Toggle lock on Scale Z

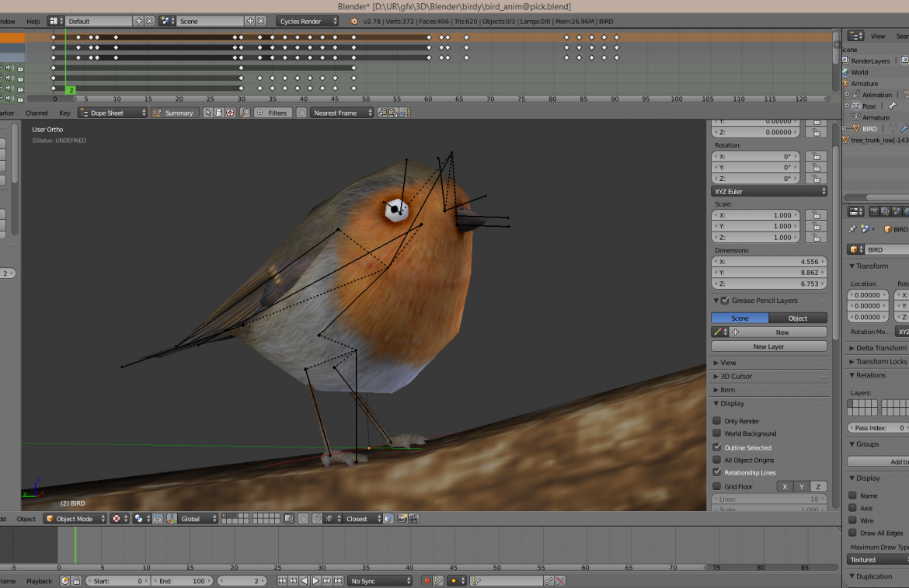817,238
